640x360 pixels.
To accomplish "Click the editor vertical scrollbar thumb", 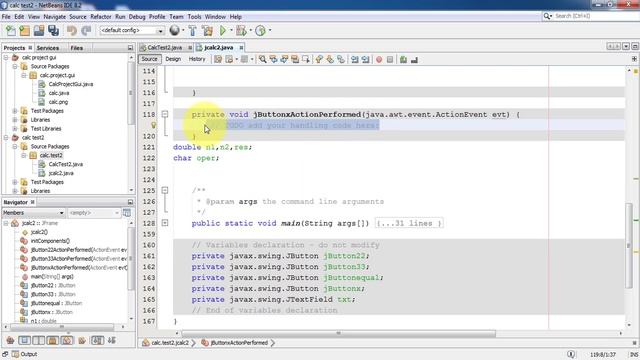I will (x=629, y=245).
